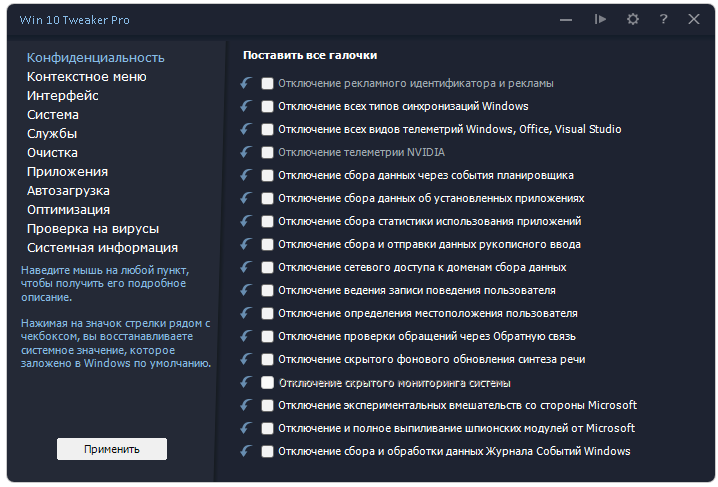Restore default for handwriting data option
This screenshot has width=718, height=487.
pyautogui.click(x=246, y=244)
